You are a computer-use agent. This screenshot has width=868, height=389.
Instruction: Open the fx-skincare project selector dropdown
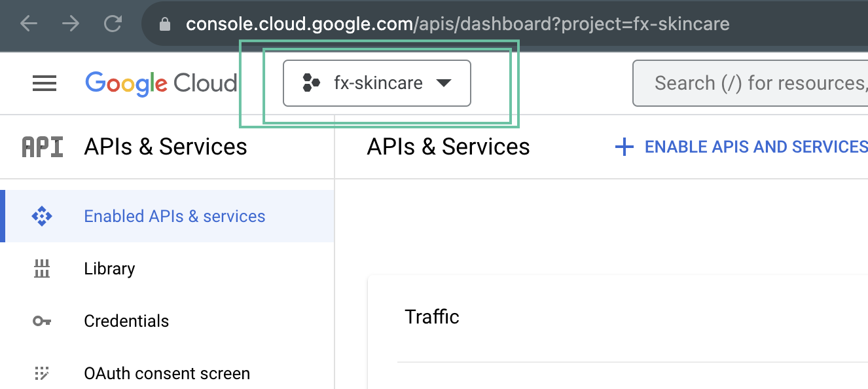click(x=377, y=83)
